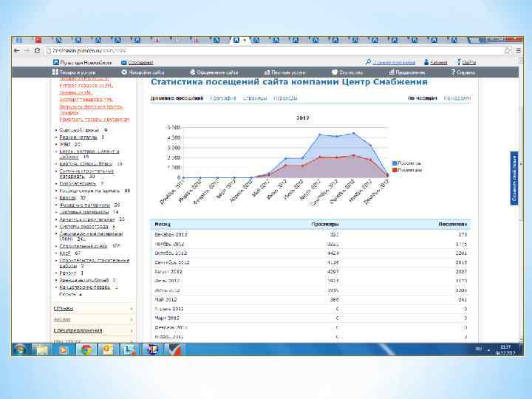Click the red Посетители legend swatch
The height and width of the screenshot is (399, 532).
(x=395, y=170)
